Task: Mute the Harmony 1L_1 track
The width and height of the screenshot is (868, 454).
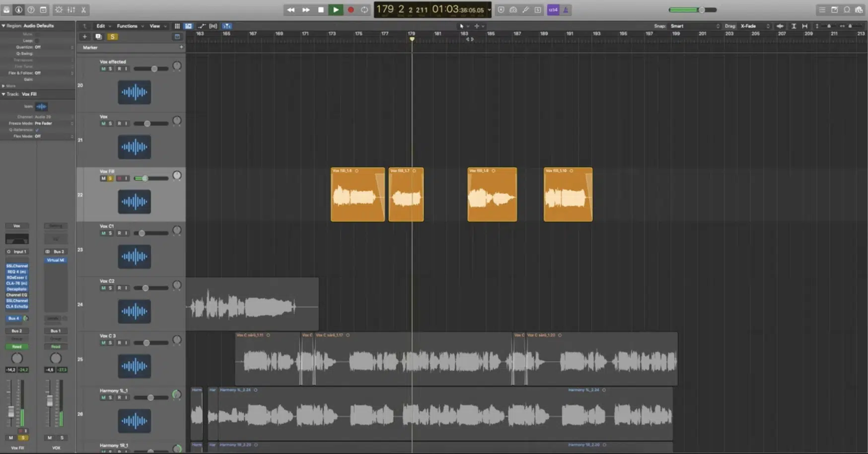Action: click(103, 397)
